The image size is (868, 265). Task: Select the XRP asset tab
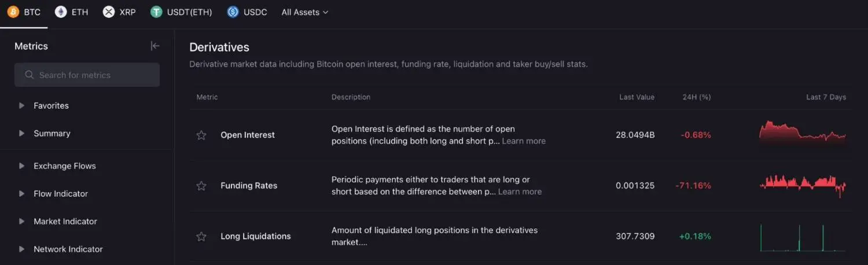[127, 12]
